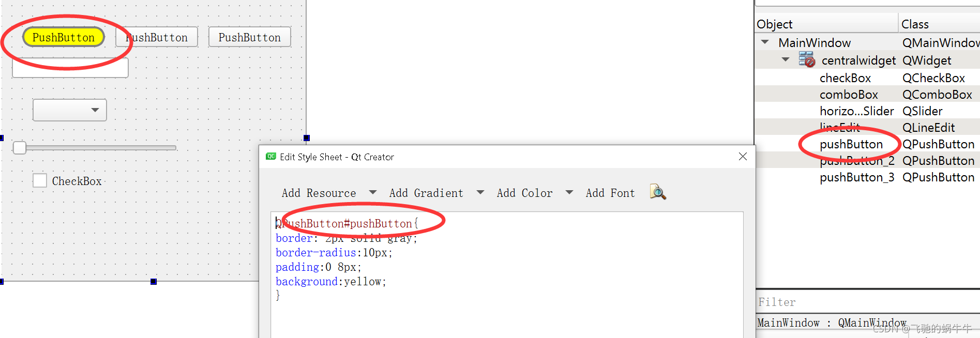Click the border-radius line in style editor
The height and width of the screenshot is (338, 980).
334,253
